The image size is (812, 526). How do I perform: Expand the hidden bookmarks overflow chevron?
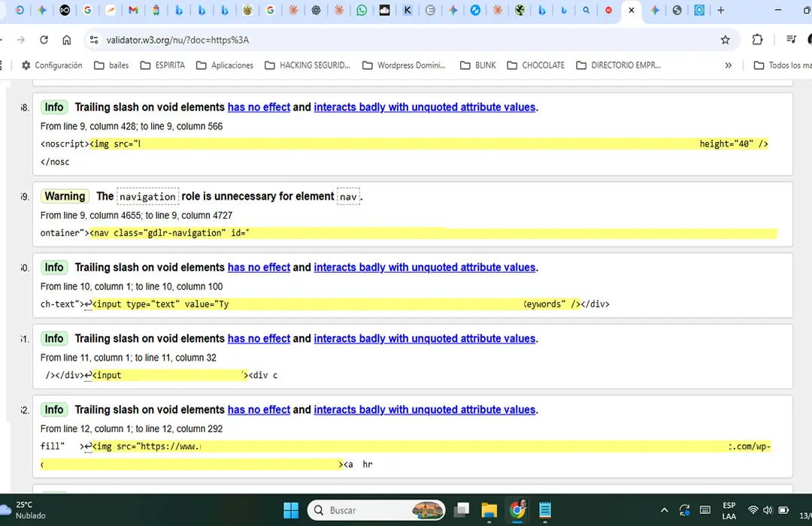(728, 65)
